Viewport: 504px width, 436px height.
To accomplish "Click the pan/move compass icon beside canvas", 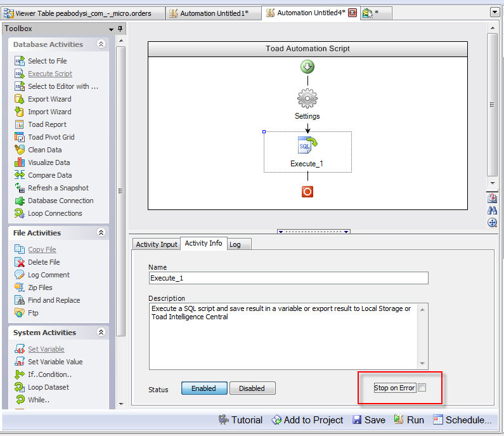I will (492, 223).
